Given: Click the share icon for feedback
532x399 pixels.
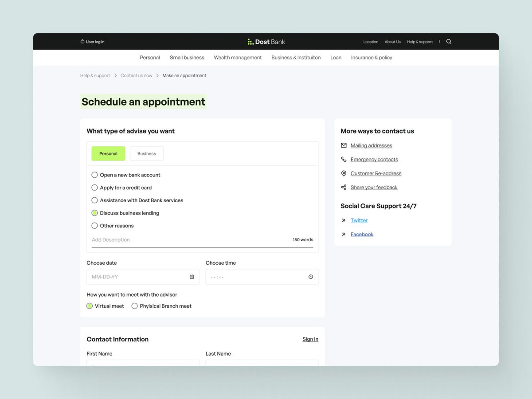Looking at the screenshot, I should 344,188.
